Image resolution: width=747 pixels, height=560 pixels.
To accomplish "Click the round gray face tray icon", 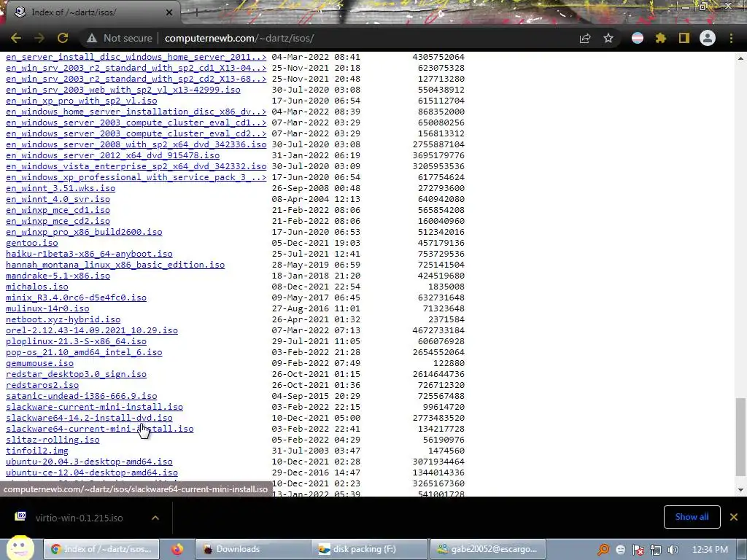I will pyautogui.click(x=620, y=550).
